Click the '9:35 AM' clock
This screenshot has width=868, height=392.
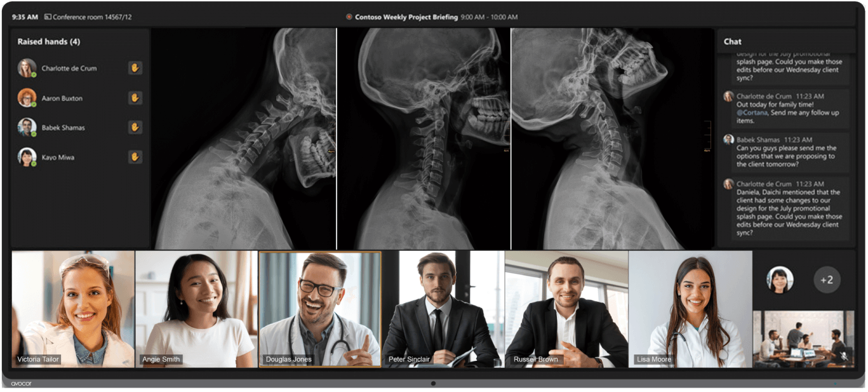(25, 17)
